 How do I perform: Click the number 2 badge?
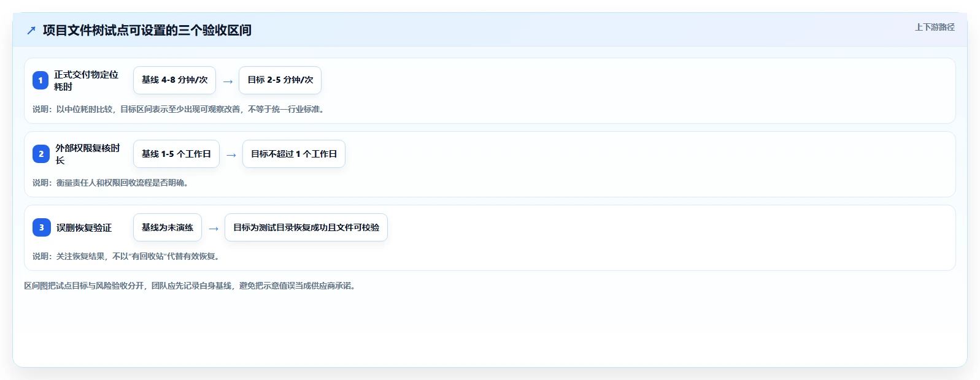tap(41, 154)
